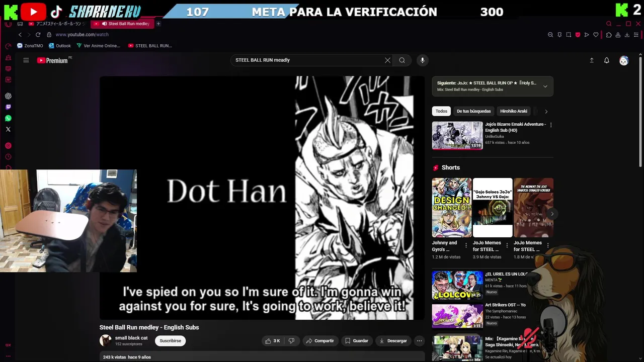Go back to the previous page
644x362 pixels.
click(x=20, y=35)
